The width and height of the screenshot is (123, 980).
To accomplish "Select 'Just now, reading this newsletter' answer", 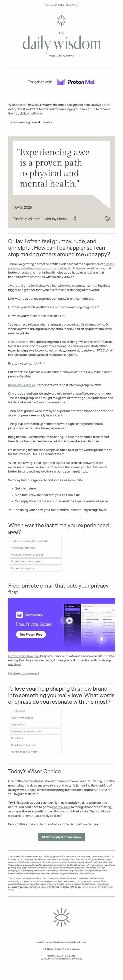I will [x=35, y=541].
